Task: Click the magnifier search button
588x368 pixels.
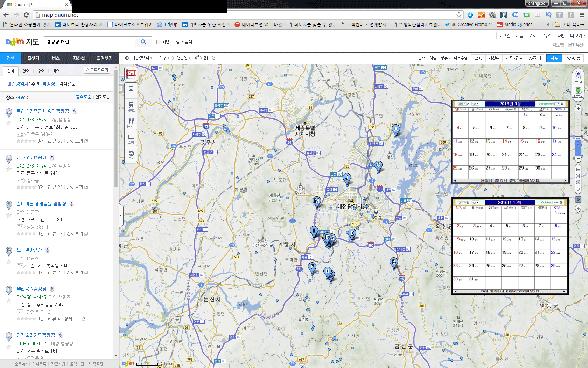Action: 143,42
